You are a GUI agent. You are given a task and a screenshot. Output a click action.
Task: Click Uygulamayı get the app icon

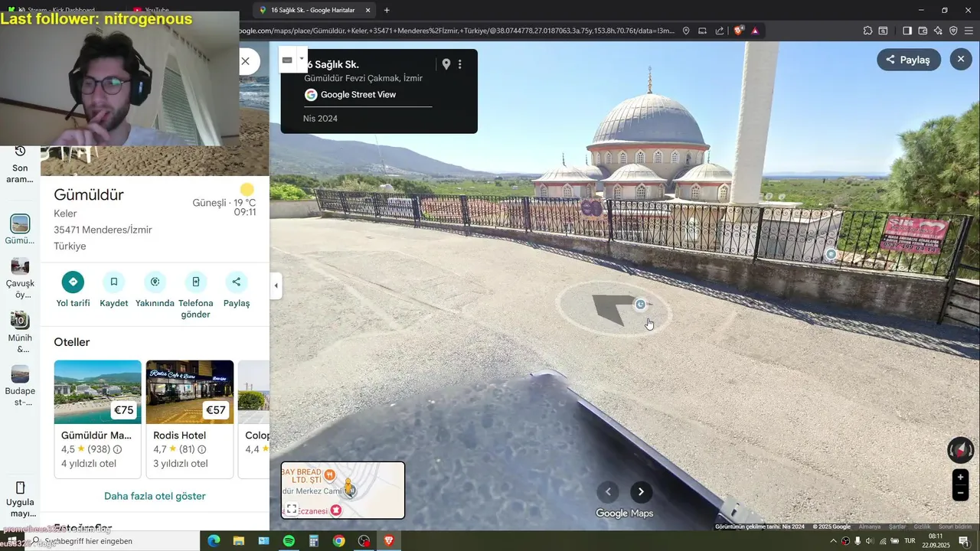point(20,499)
